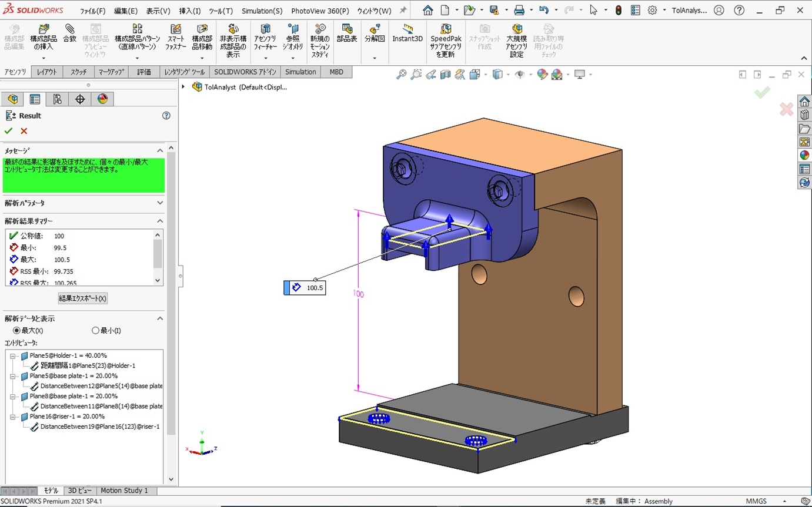Viewport: 812px width, 507px height.
Task: Click 構成部品の挿入 tool icon
Action: click(44, 29)
